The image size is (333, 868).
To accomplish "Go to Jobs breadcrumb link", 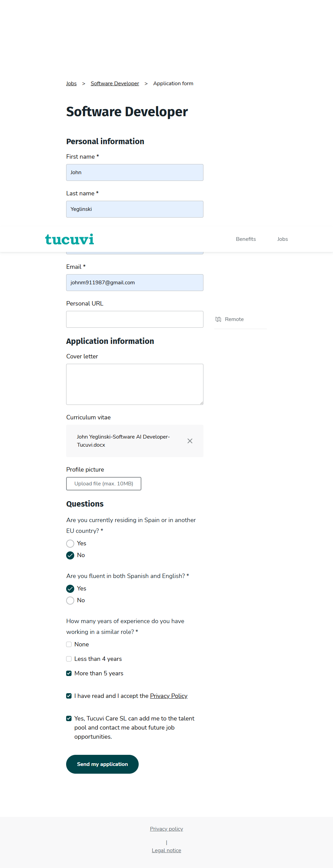I will coord(71,84).
